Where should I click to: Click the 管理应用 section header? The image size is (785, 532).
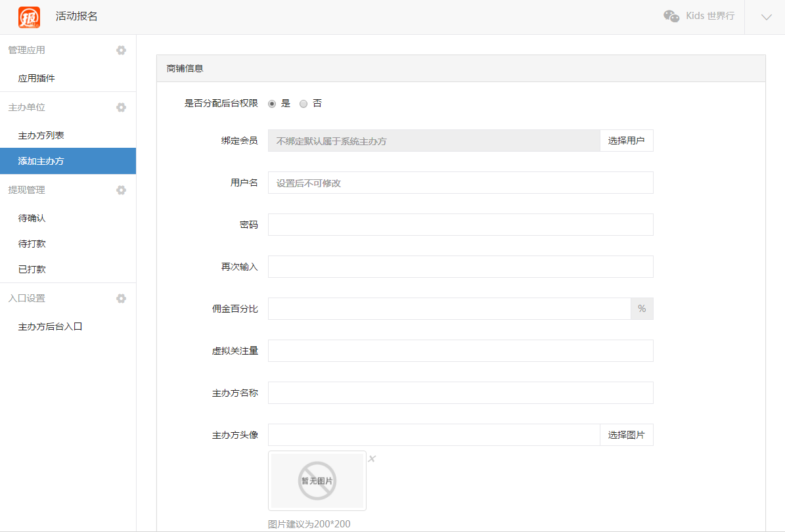tap(26, 50)
